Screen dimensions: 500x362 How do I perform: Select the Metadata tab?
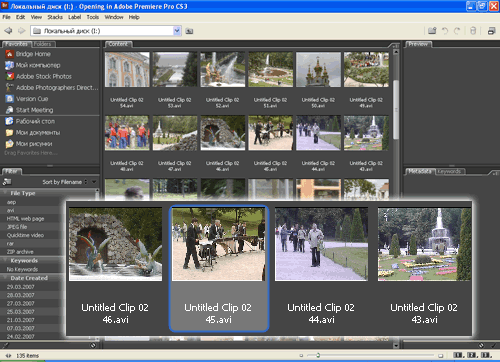pyautogui.click(x=420, y=171)
